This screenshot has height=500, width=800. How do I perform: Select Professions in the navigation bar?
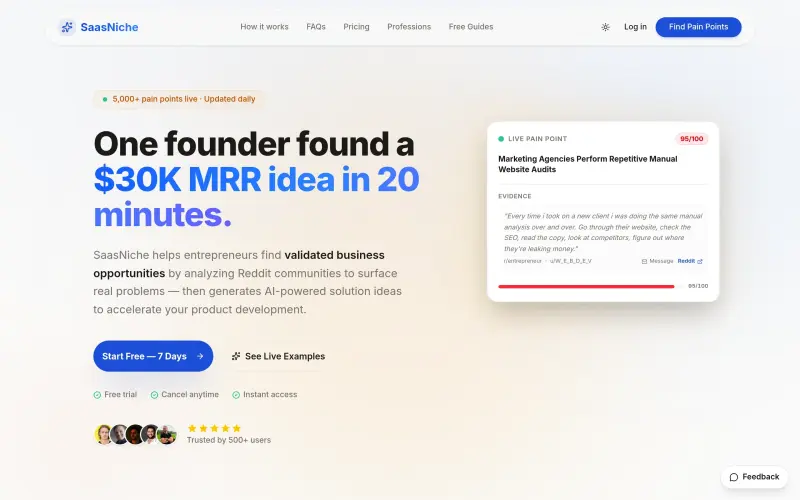(409, 27)
